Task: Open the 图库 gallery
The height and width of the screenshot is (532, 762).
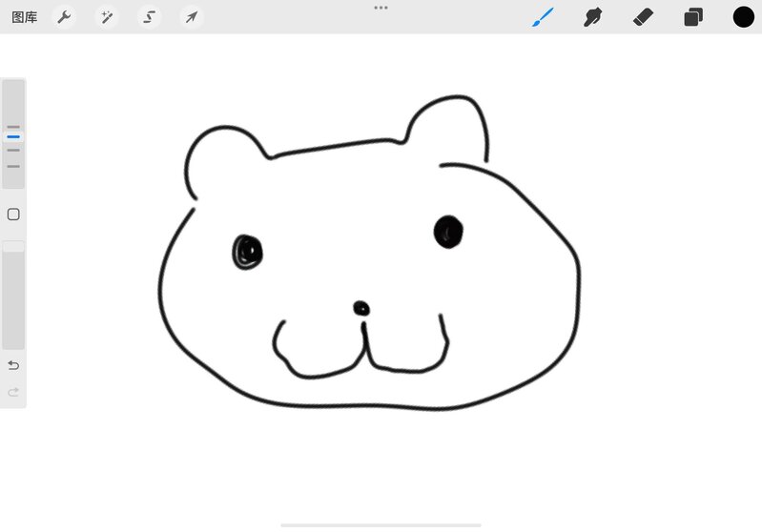Action: tap(24, 17)
